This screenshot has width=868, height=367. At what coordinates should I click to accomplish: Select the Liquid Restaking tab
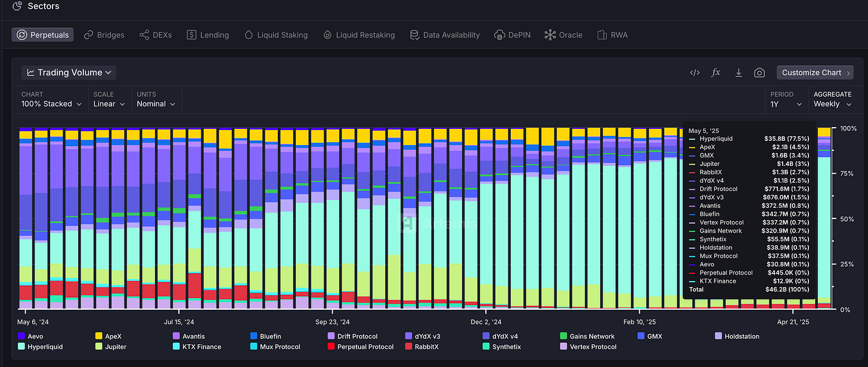tap(359, 35)
